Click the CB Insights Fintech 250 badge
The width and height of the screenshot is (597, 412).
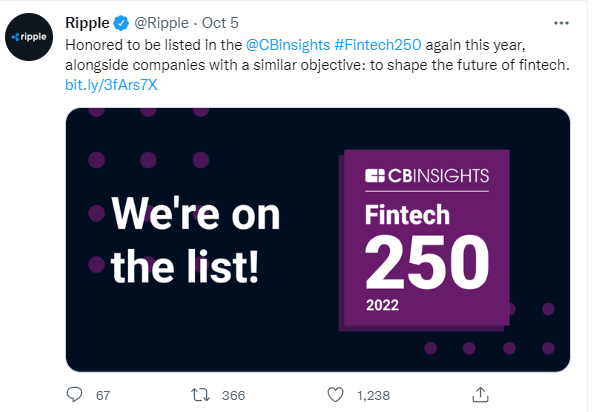coord(424,240)
